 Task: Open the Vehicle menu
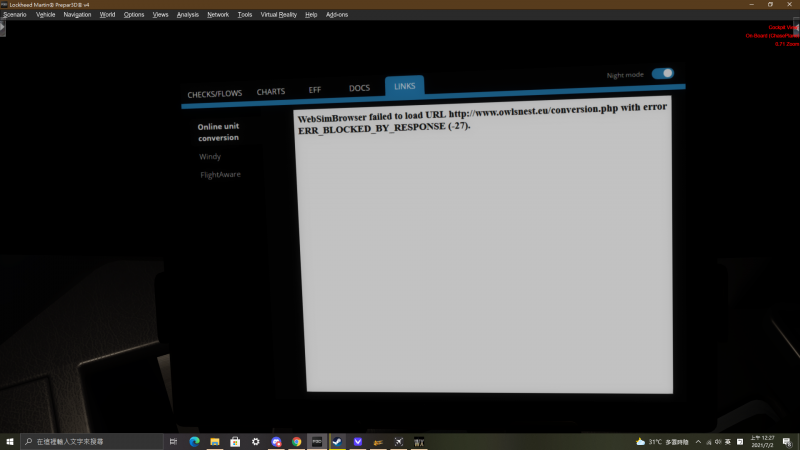45,15
